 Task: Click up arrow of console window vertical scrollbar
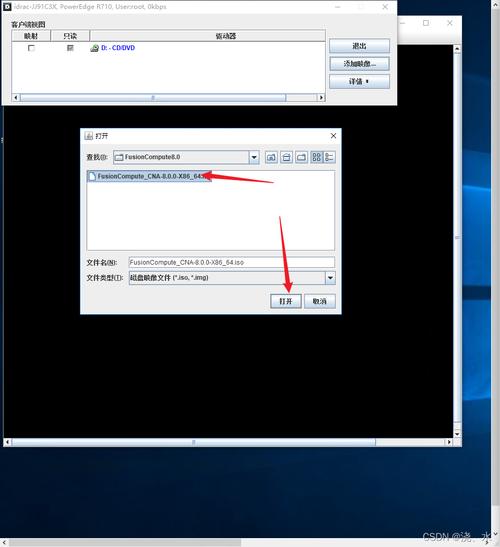(457, 49)
